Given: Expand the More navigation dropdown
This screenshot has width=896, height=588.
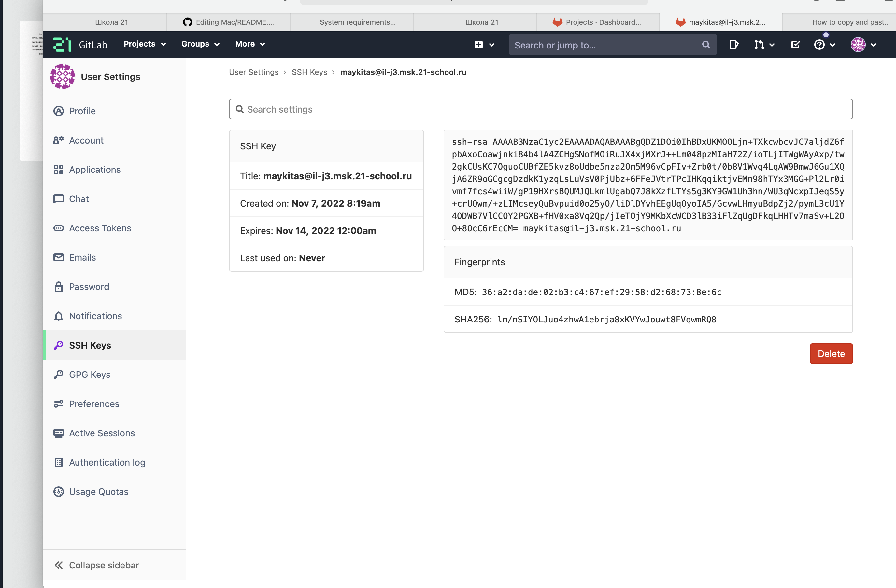Looking at the screenshot, I should [x=249, y=44].
